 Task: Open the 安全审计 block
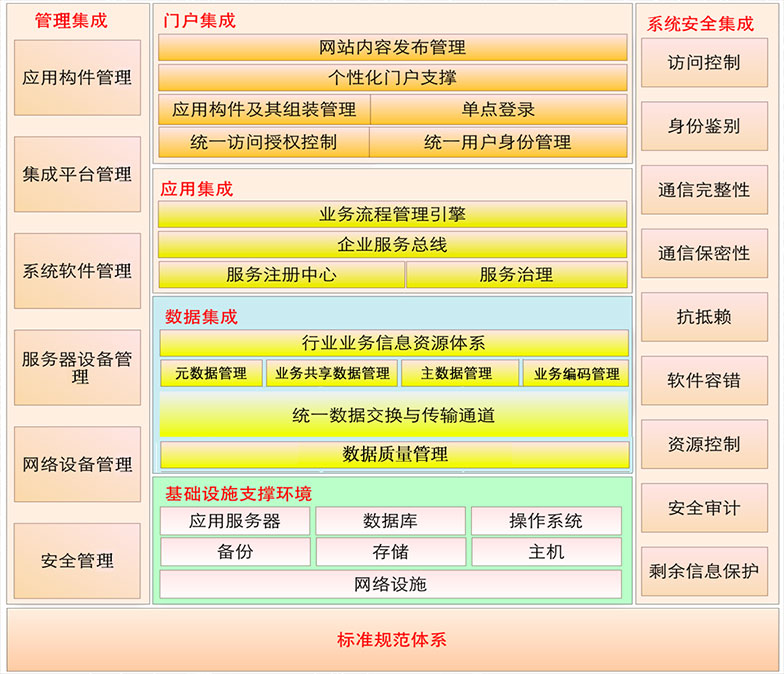coord(704,508)
